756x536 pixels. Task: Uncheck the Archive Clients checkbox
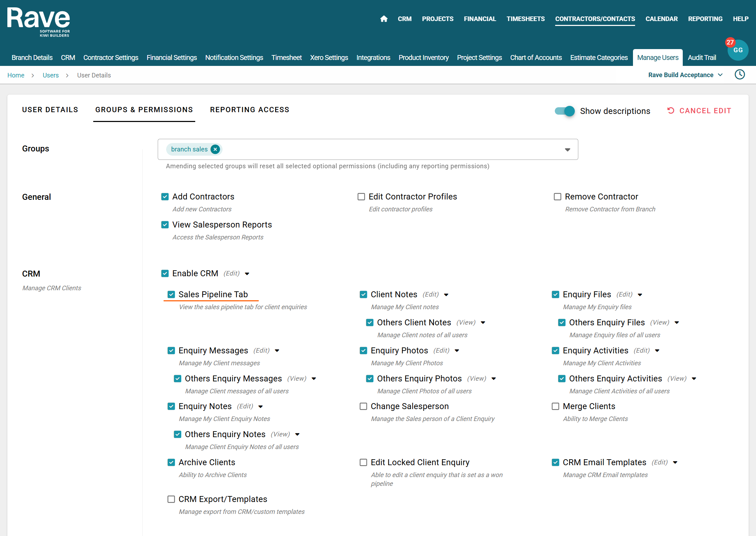[171, 462]
